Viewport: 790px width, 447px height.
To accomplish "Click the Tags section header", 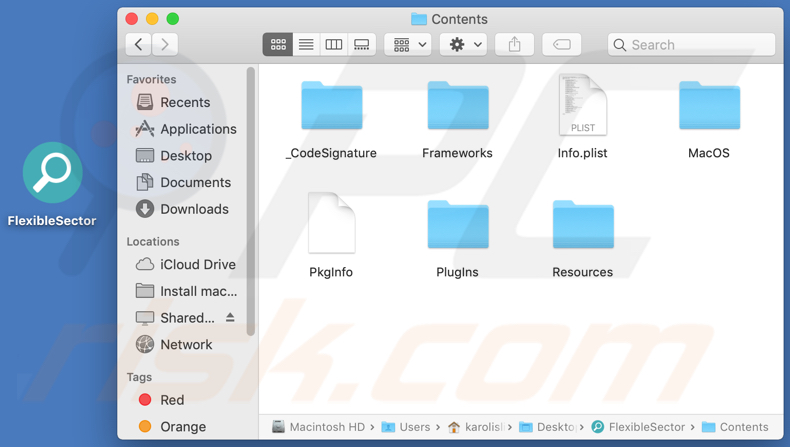I will coord(139,377).
